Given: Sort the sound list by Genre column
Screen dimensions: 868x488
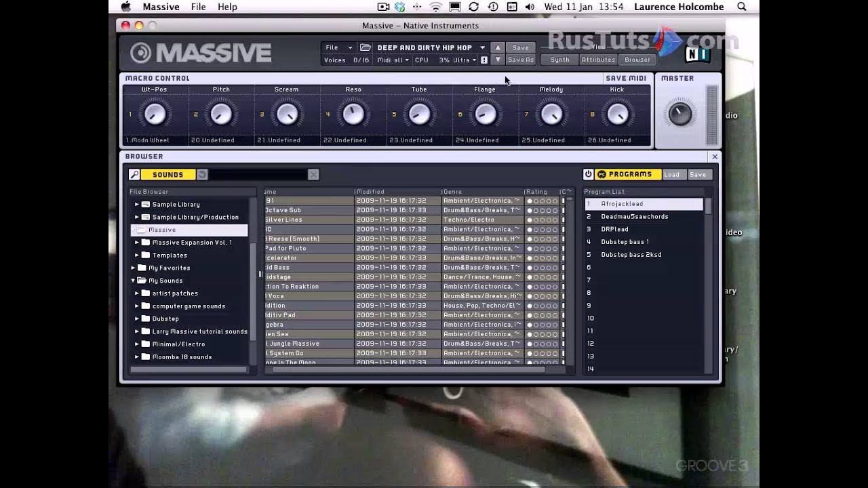Looking at the screenshot, I should [483, 192].
